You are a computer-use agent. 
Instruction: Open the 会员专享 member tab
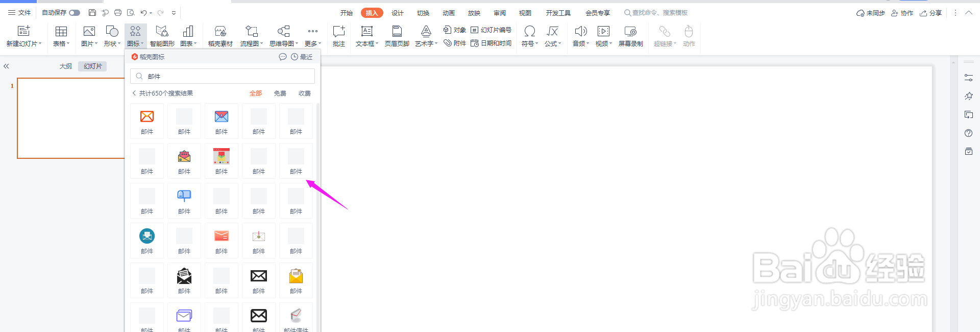point(598,13)
